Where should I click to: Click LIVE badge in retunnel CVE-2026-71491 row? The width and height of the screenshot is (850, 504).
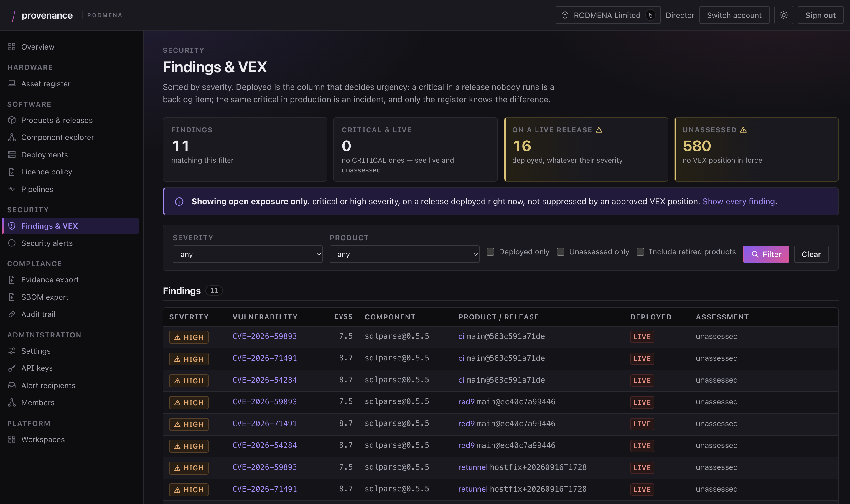coord(642,489)
